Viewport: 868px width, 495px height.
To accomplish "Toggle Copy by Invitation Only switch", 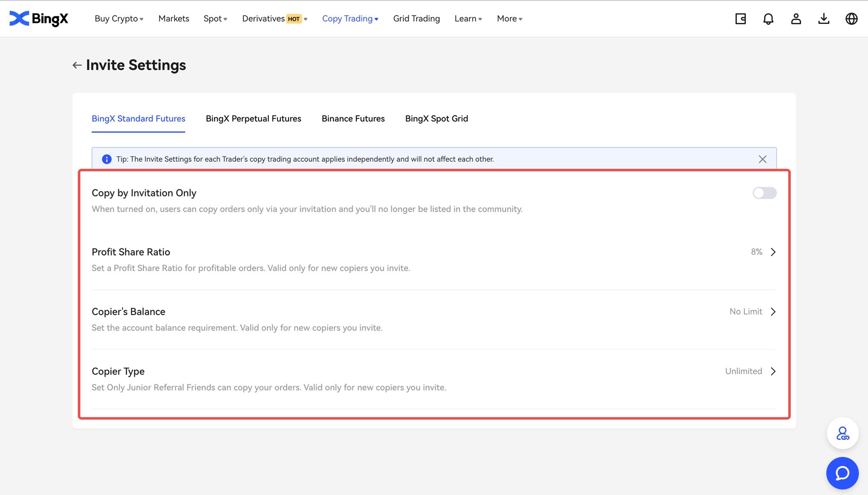I will click(764, 193).
